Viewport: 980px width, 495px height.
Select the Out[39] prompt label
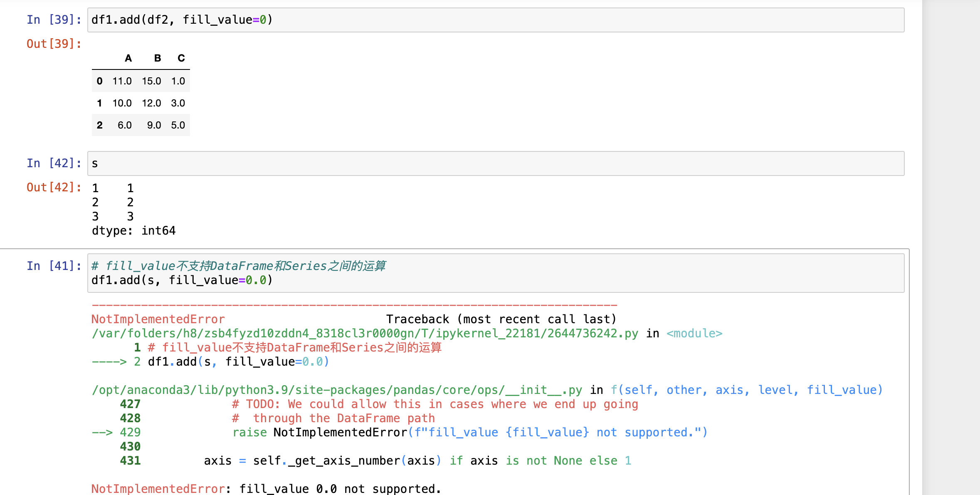(54, 44)
